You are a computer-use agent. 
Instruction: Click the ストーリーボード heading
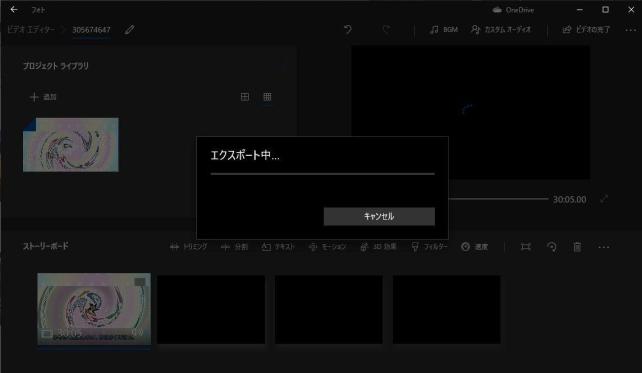coord(45,246)
